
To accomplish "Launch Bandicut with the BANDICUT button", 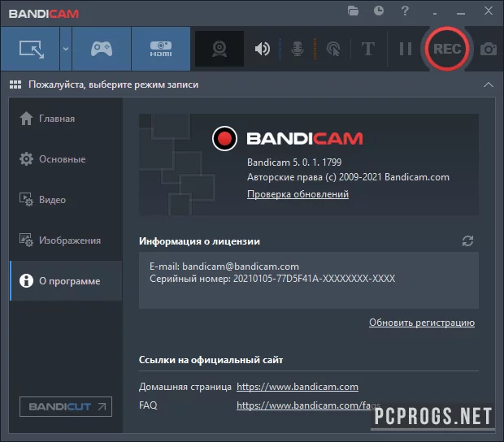I will click(x=66, y=407).
